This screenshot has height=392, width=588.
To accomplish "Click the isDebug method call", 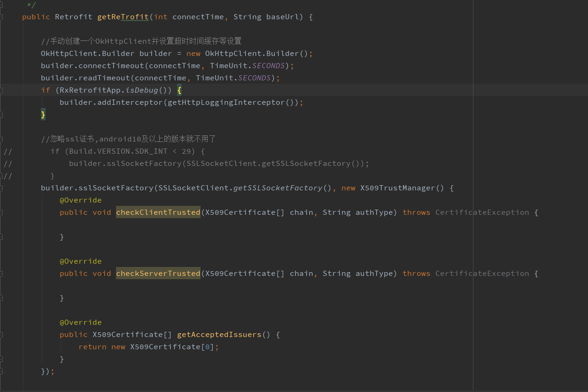I will (x=142, y=90).
